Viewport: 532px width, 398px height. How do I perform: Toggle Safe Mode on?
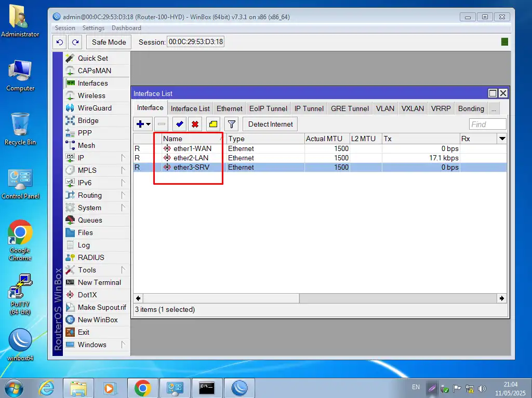(x=109, y=42)
